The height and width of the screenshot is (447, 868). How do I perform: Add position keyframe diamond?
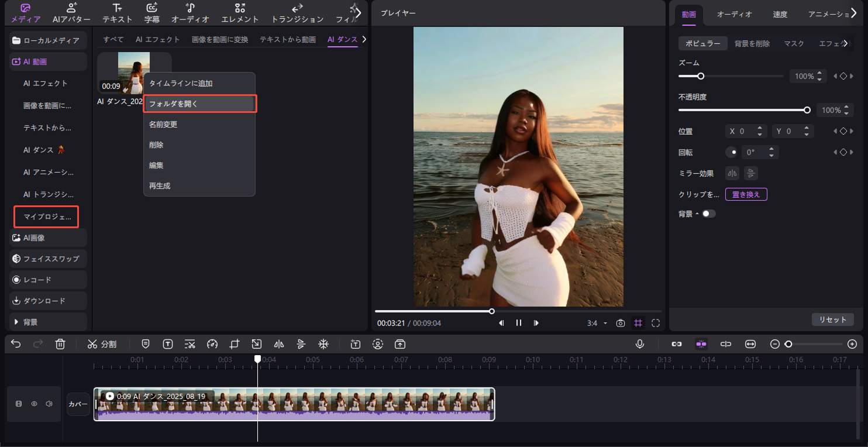[x=843, y=131]
